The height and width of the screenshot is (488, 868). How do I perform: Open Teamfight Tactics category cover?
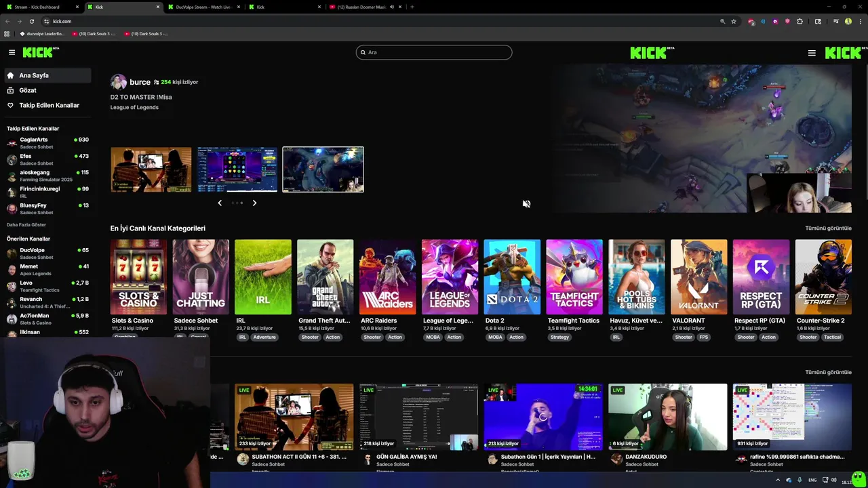point(574,277)
